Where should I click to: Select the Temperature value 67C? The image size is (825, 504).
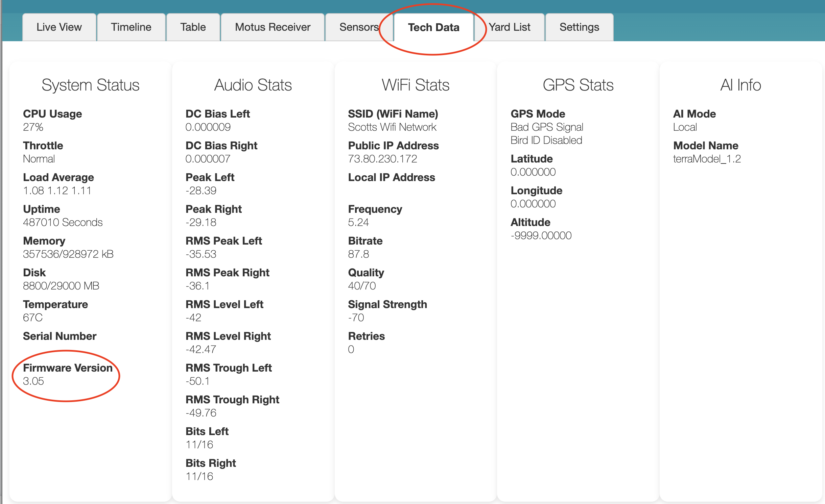(33, 318)
